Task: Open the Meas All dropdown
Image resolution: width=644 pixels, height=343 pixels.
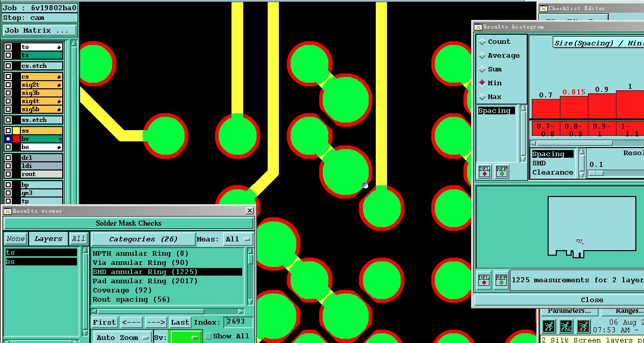Action: [x=238, y=239]
